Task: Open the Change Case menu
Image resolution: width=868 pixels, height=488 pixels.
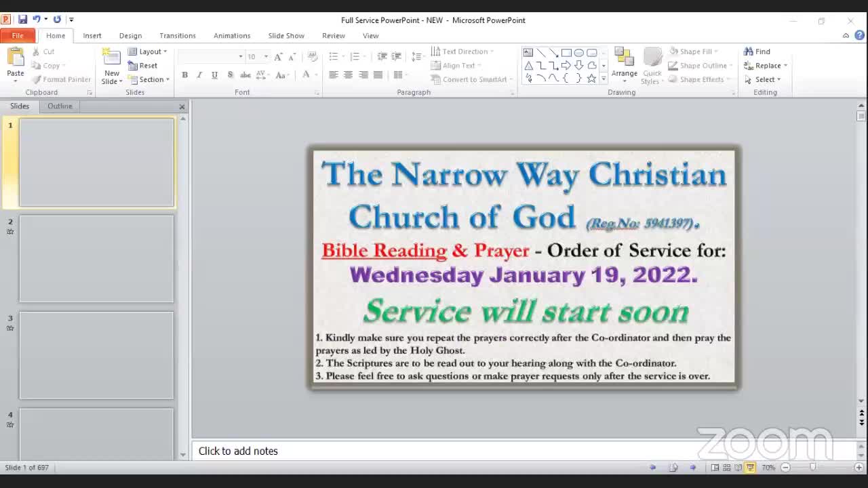Action: (282, 75)
